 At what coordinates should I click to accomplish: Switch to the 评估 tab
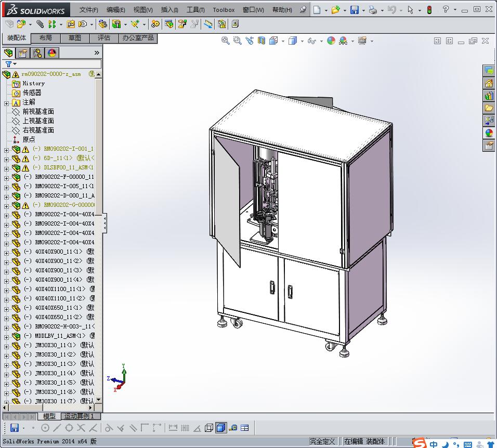coord(104,38)
